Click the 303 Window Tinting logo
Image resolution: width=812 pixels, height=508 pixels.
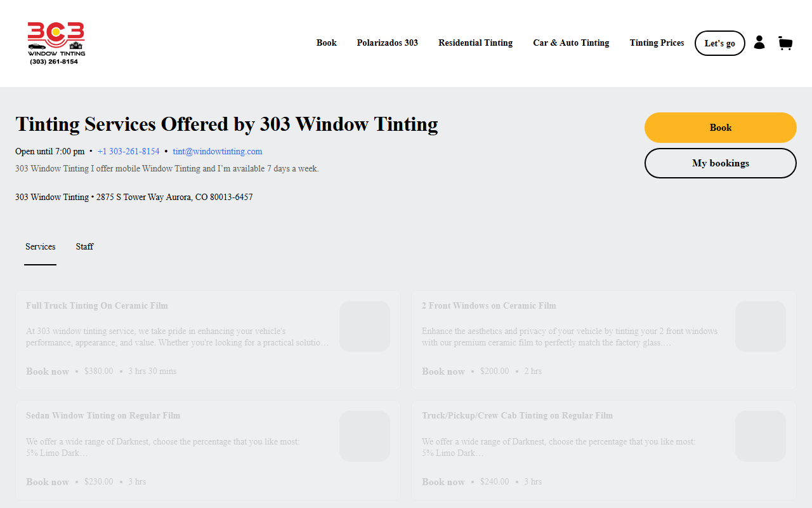pos(56,43)
